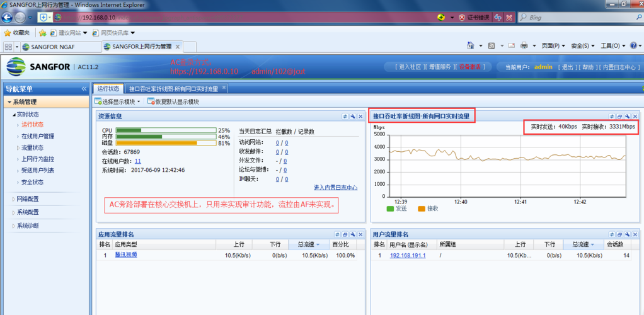Pop out the 接口吞吐率折线图 panel window
Viewport: 644px width, 315px height.
pos(620,117)
